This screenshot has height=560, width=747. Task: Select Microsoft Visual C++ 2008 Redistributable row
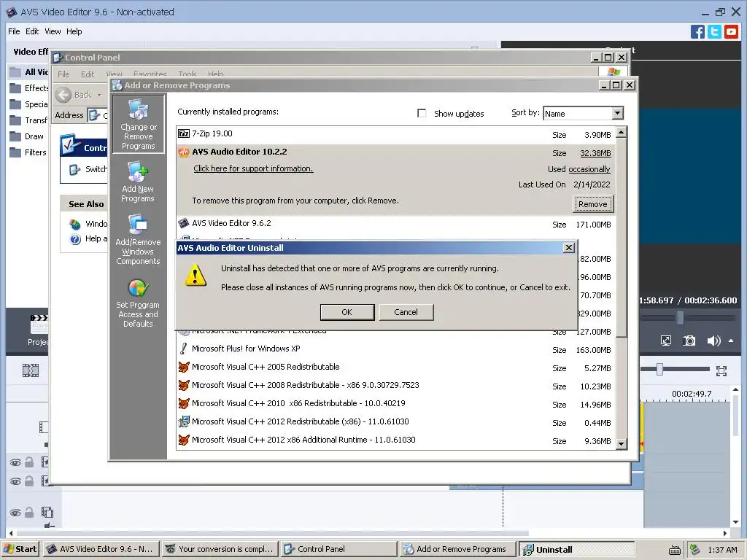396,385
